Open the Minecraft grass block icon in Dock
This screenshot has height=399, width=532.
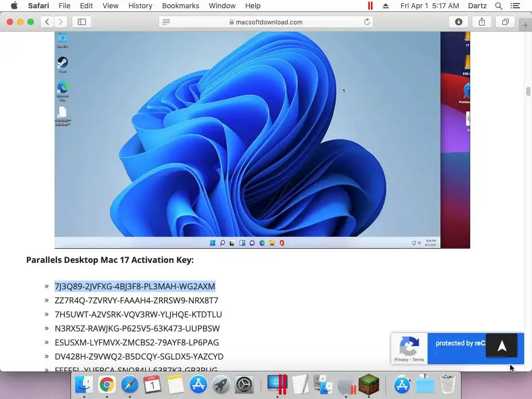(x=369, y=385)
